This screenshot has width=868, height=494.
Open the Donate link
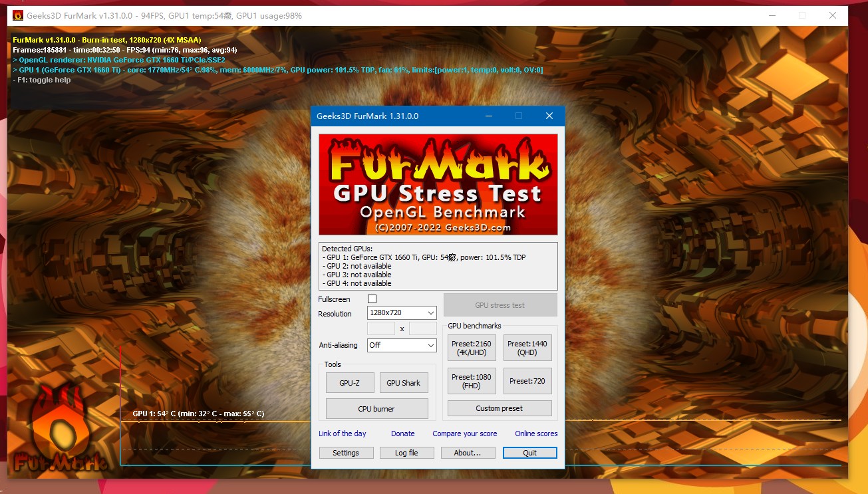coord(403,433)
